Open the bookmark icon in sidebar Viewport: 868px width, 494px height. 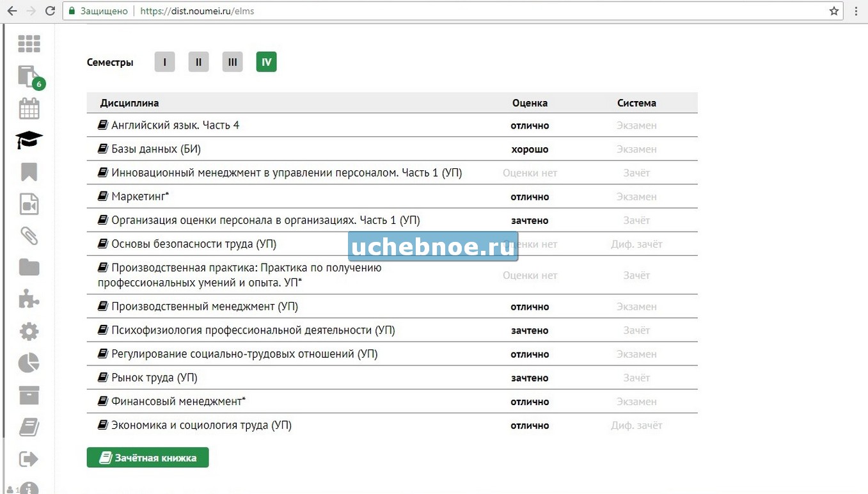(x=29, y=171)
